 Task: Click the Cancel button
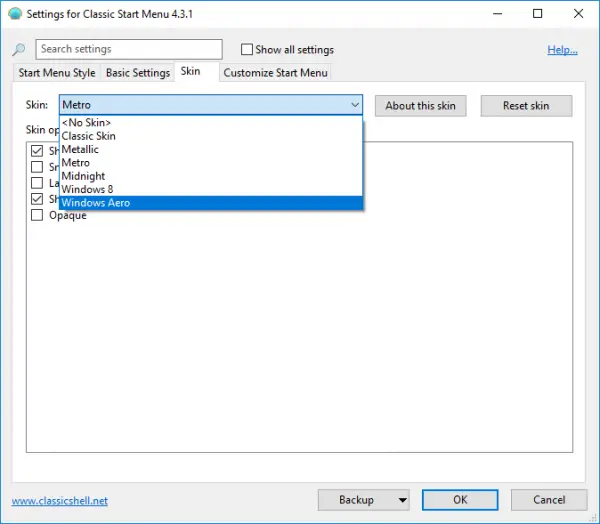coord(549,500)
